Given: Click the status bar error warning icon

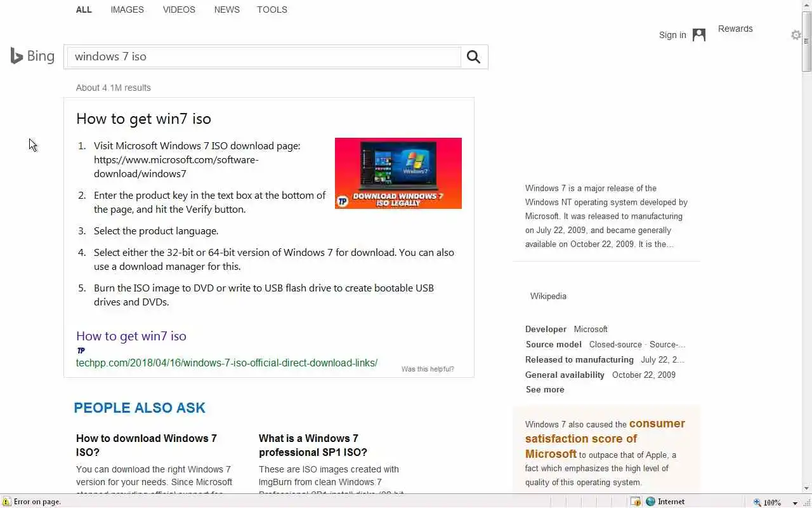Looking at the screenshot, I should [x=6, y=502].
